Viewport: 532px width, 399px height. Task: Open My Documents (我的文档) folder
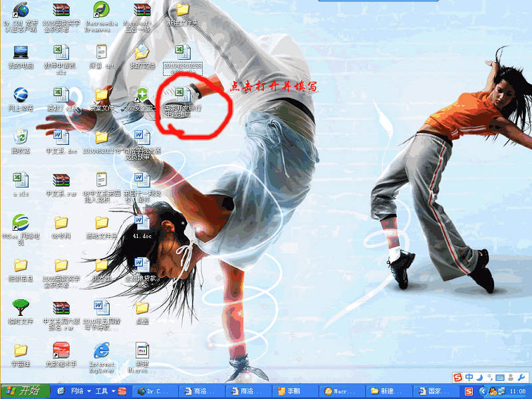(142, 53)
